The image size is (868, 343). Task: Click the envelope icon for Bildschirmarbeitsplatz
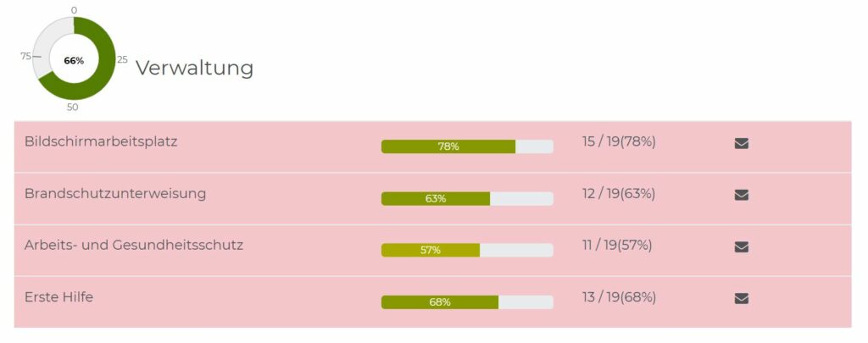[741, 144]
